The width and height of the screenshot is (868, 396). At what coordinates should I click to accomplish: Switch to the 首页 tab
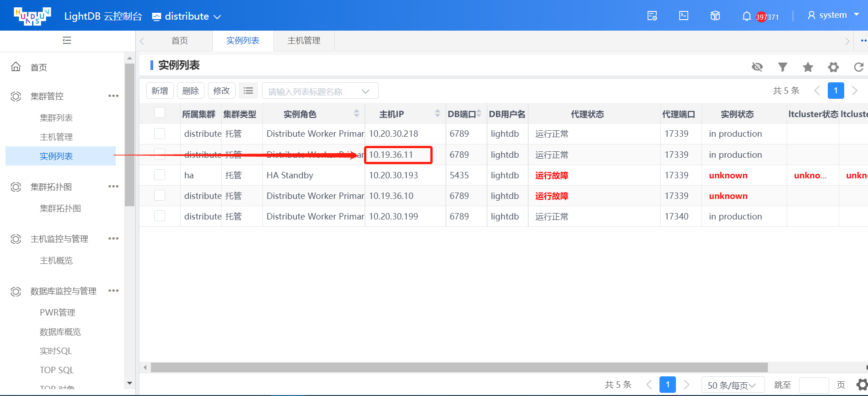(x=180, y=41)
